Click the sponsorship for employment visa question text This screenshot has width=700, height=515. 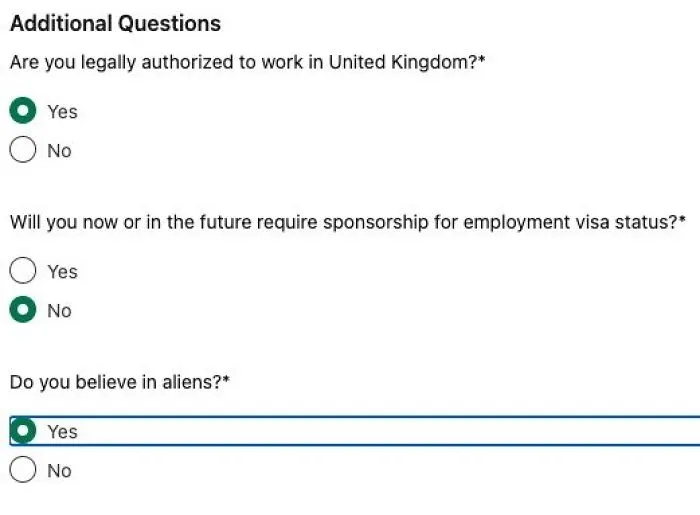[344, 222]
